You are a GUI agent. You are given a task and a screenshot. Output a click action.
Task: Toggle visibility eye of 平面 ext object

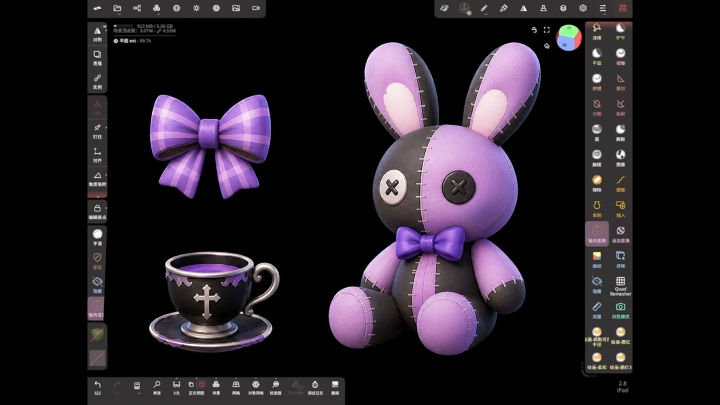click(116, 41)
